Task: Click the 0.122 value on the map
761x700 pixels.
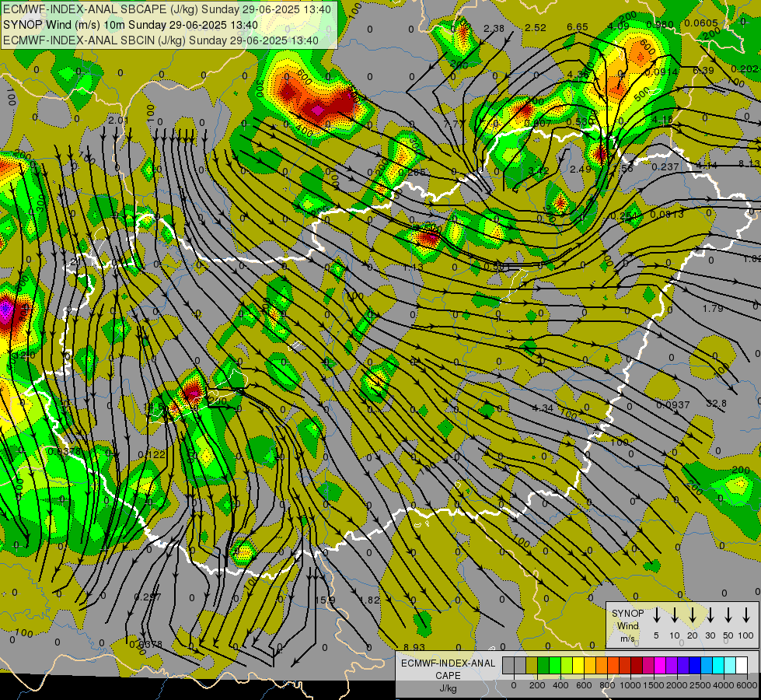Action: click(x=152, y=455)
